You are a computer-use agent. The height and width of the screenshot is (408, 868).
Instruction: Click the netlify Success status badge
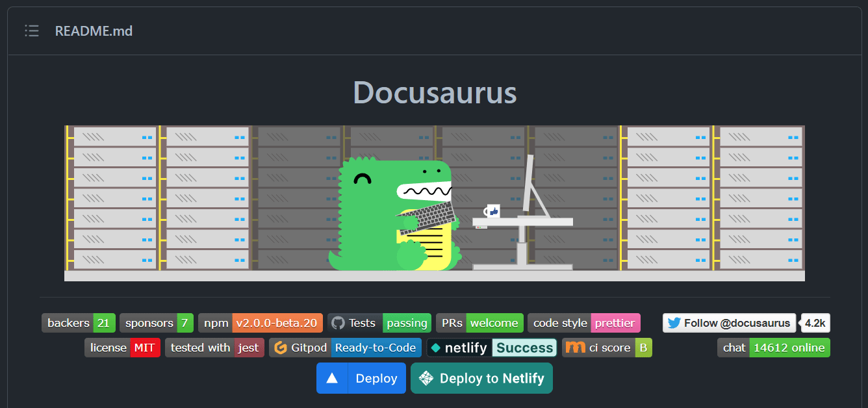[491, 348]
